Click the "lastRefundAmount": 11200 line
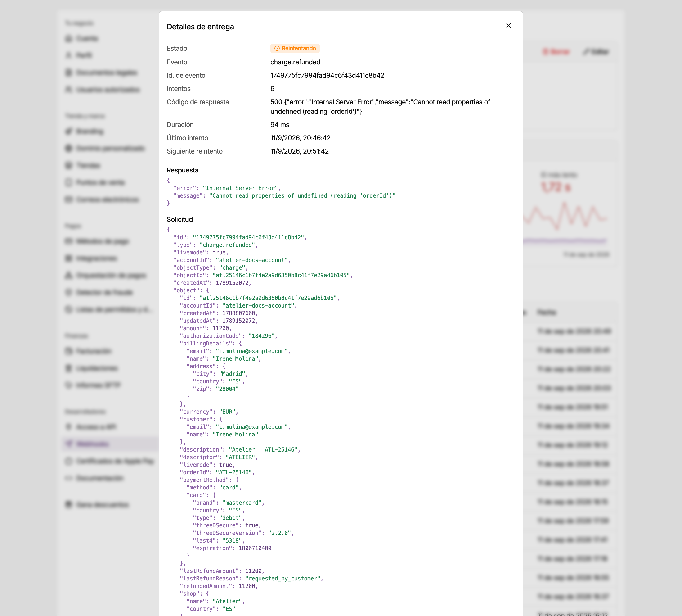 (x=222, y=571)
